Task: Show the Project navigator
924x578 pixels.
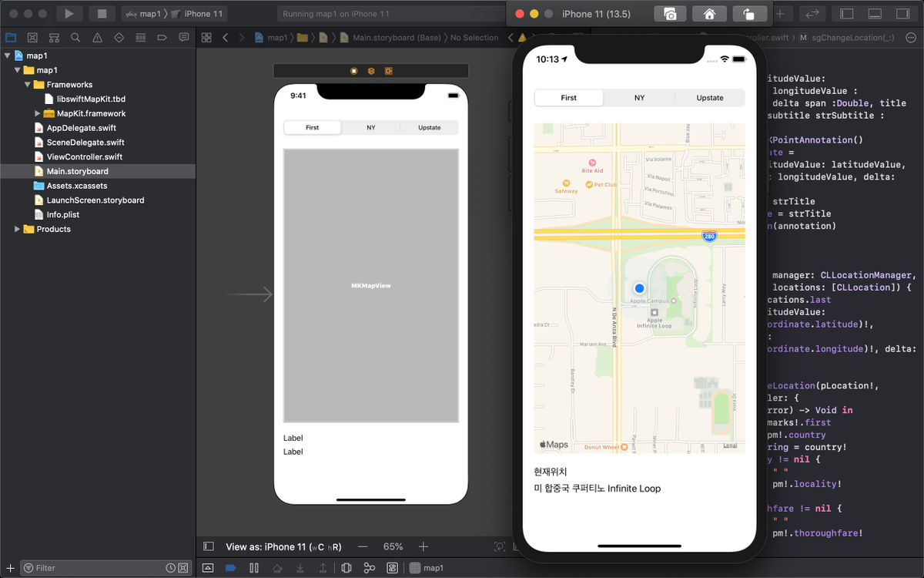Action: [11, 37]
